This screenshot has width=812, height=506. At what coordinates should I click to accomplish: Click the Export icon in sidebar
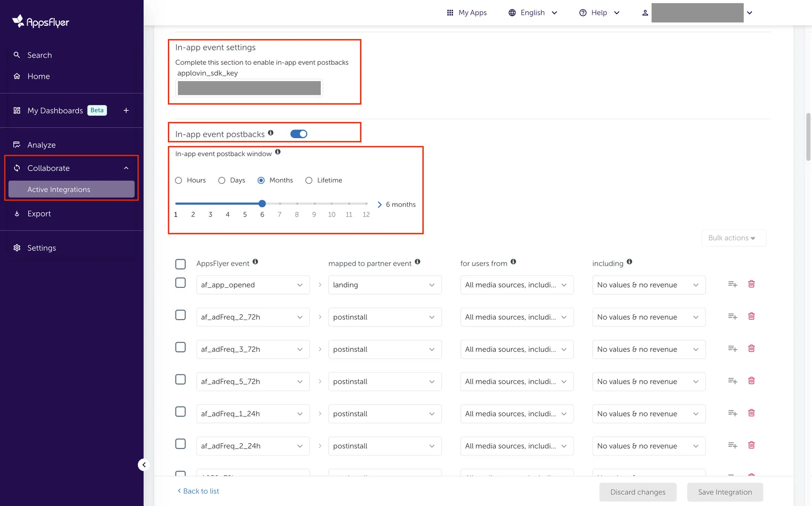(x=17, y=214)
